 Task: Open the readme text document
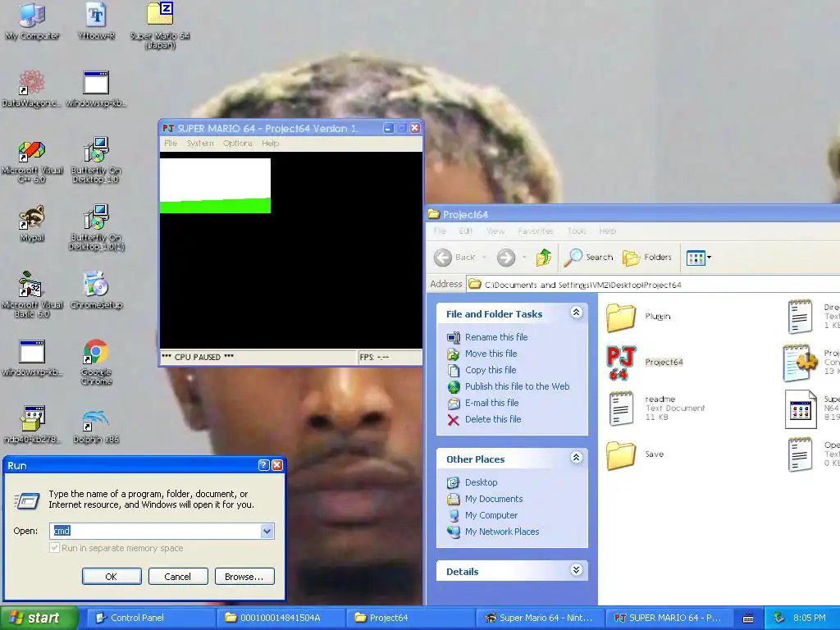tap(656, 409)
